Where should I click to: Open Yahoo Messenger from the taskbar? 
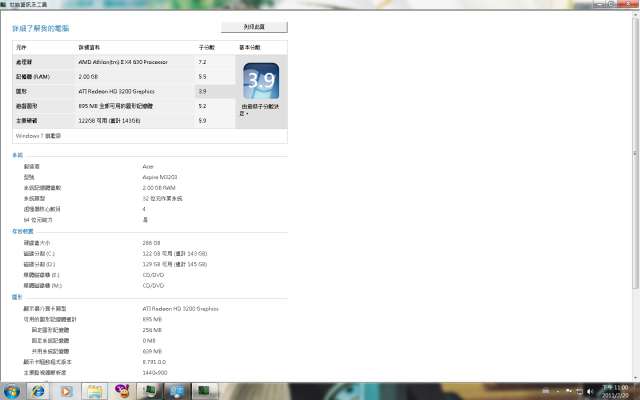(x=122, y=391)
